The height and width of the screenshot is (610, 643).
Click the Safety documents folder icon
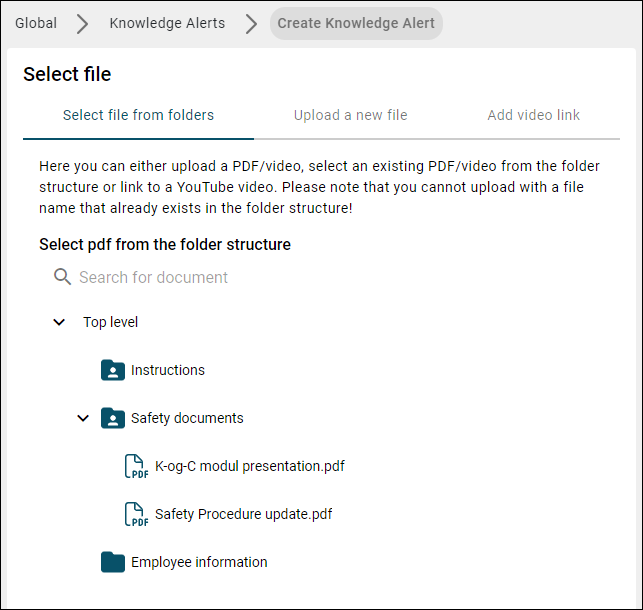113,418
